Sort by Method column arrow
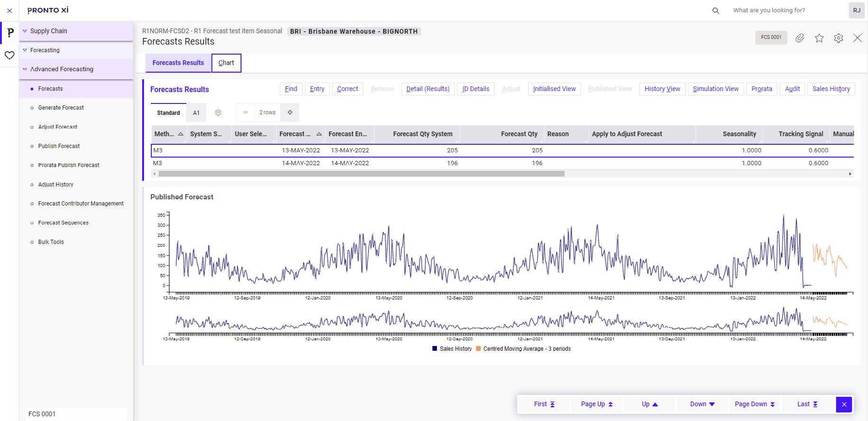Image resolution: width=868 pixels, height=421 pixels. point(181,134)
